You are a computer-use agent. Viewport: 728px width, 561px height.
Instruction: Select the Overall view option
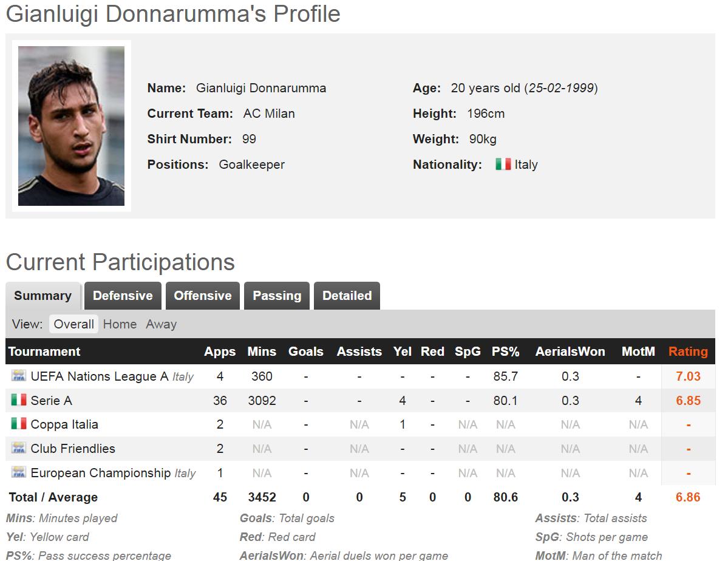(x=73, y=324)
